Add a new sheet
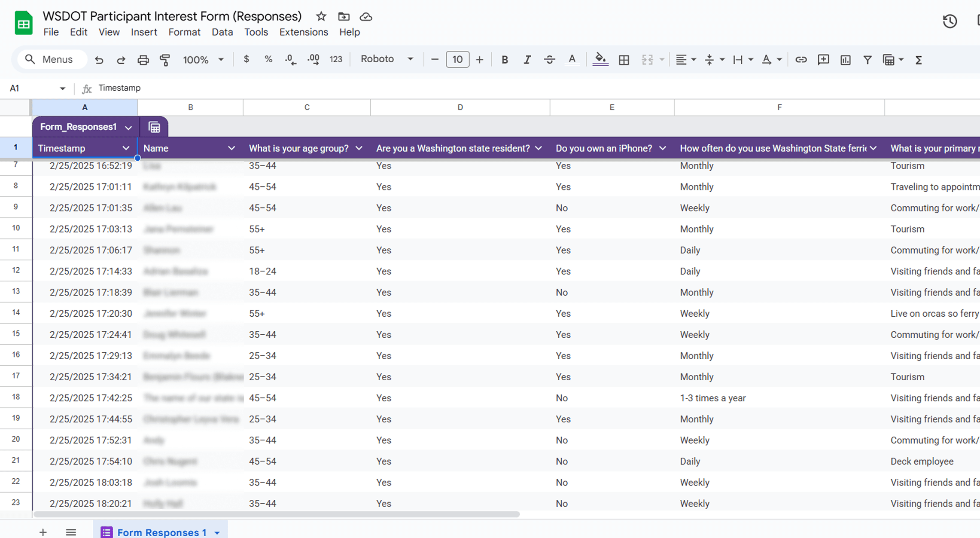Viewport: 980px width, 538px height. point(43,532)
